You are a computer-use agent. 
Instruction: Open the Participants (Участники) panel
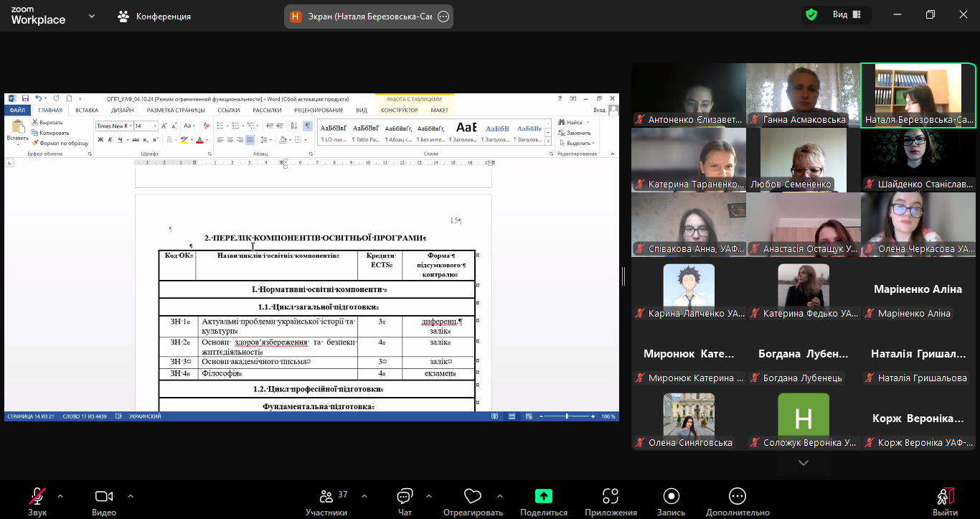tap(326, 502)
